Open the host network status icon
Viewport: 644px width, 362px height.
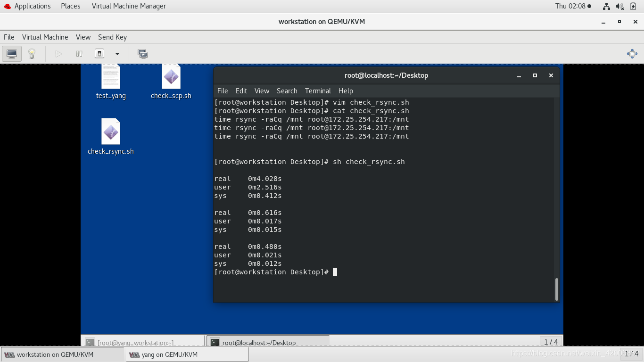(x=606, y=6)
